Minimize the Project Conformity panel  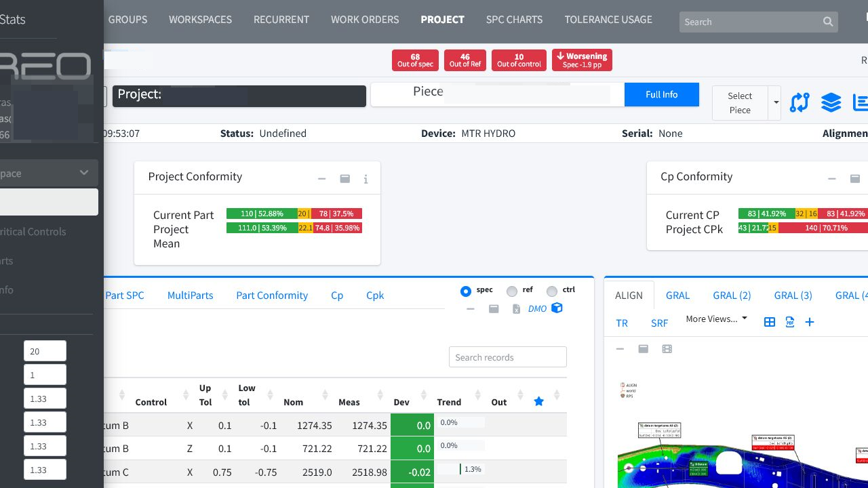(322, 180)
